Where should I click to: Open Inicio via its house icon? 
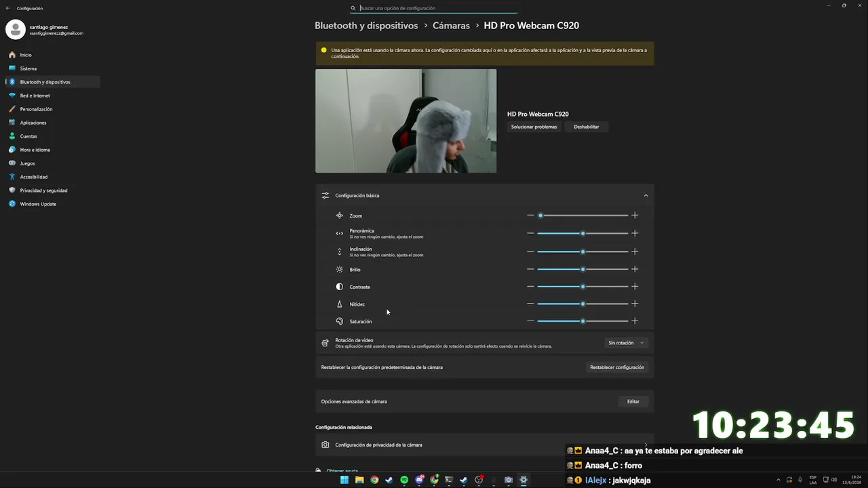12,55
